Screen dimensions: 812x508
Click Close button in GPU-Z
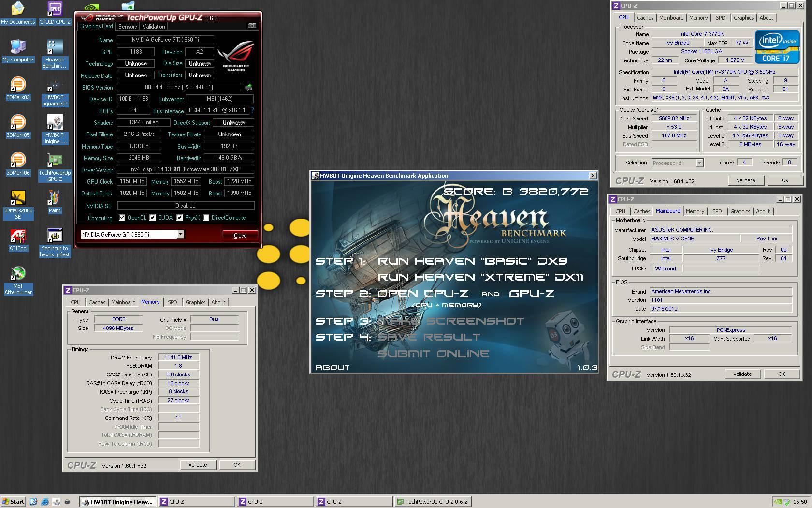[x=240, y=236]
